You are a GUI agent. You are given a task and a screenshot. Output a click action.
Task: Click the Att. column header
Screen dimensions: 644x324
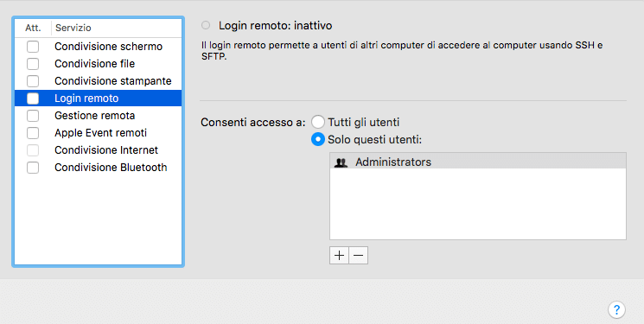pos(33,28)
